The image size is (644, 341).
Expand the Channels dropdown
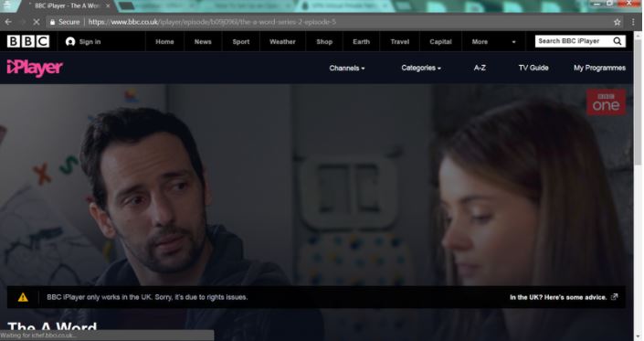[x=347, y=69]
